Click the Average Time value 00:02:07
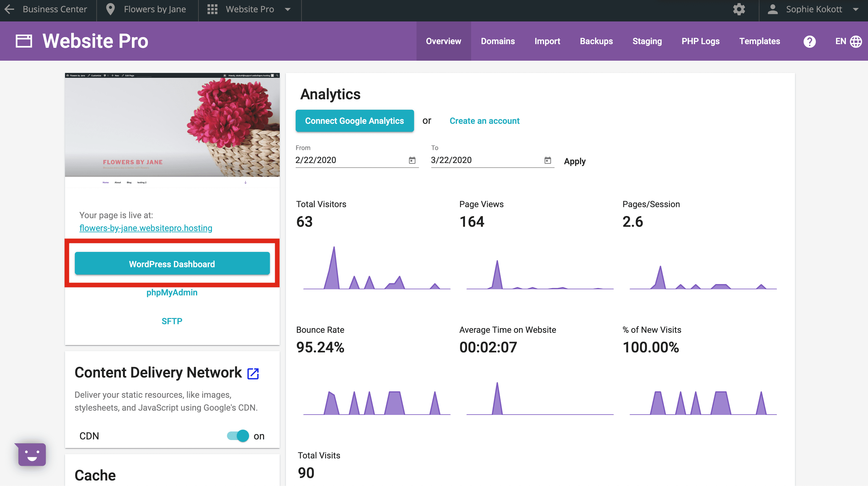 [x=488, y=347]
